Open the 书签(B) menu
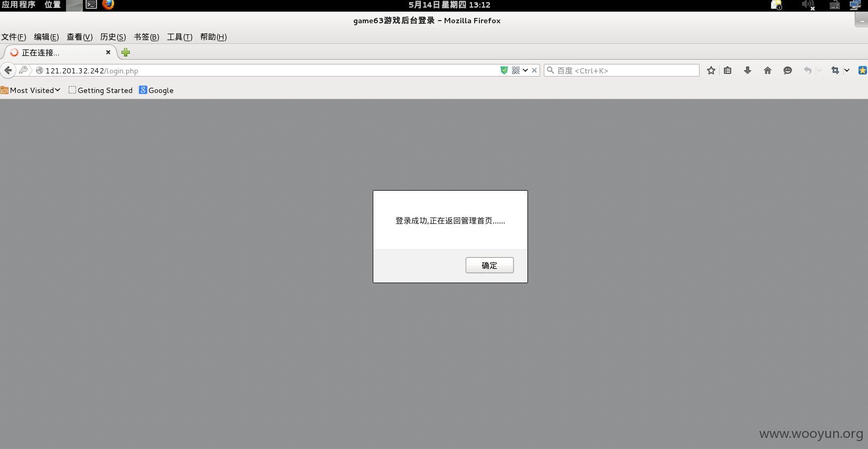This screenshot has height=449, width=868. tap(146, 37)
